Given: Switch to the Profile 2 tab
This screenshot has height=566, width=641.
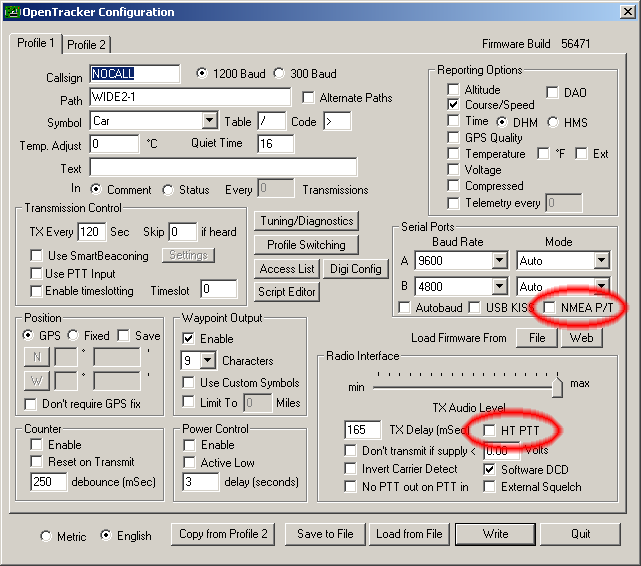Looking at the screenshot, I should pyautogui.click(x=86, y=44).
